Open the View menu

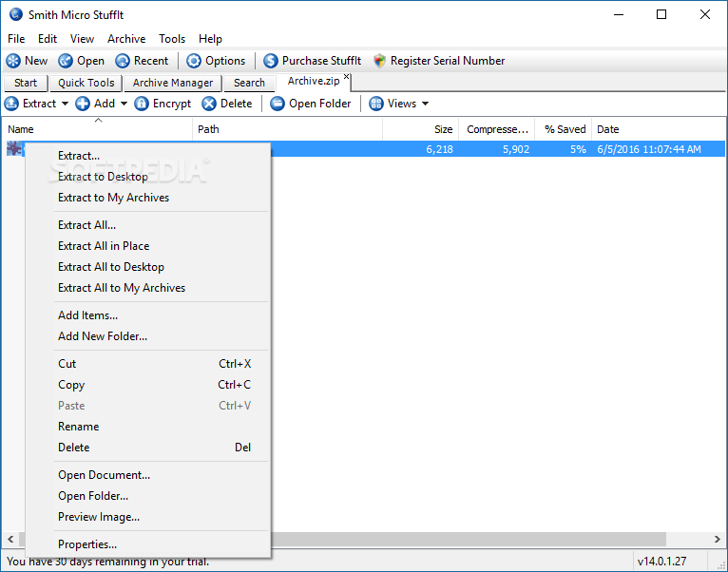82,39
